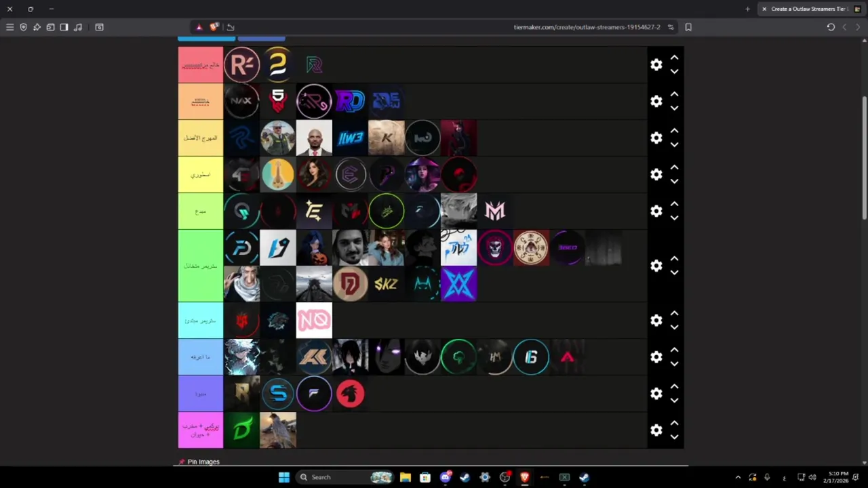Click the cyan tier label cell
868x488 pixels.
click(201, 320)
